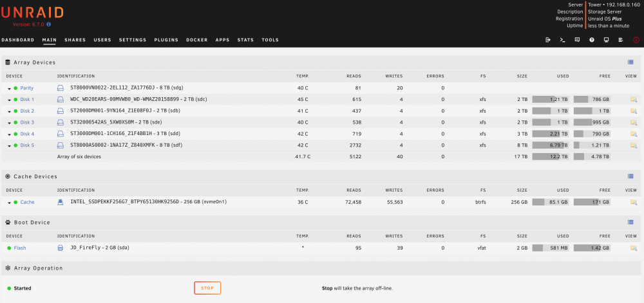Click the drive icon beside WDC_WD20EARS
The width and height of the screenshot is (644, 303).
[61, 99]
